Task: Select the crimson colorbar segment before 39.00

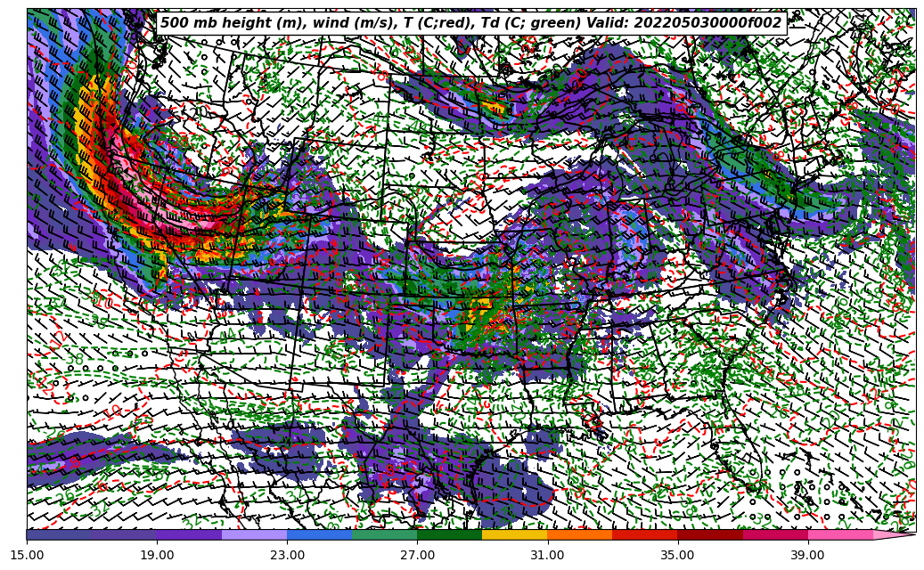Action: click(x=775, y=534)
